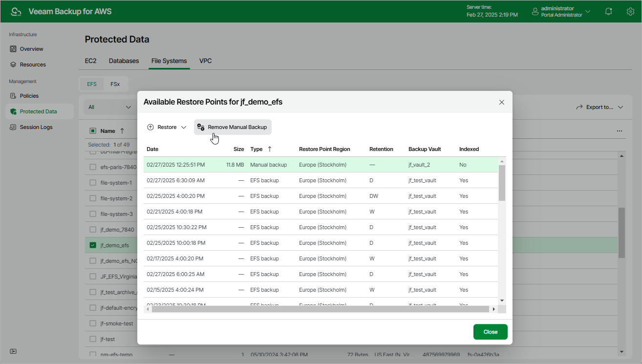Screen dimensions: 642x364
Task: Select the restore point dated 02/25/2025 10:00:18 PM
Action: (321, 243)
